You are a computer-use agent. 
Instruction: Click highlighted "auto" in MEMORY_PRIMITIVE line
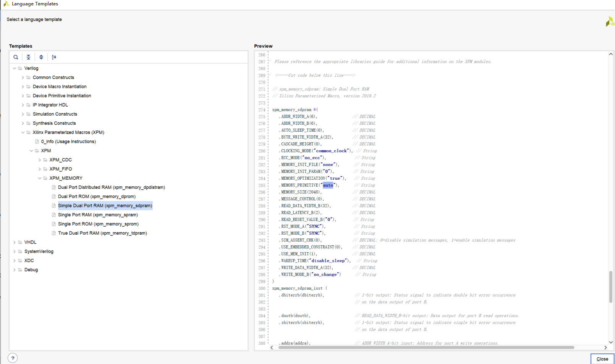pyautogui.click(x=328, y=185)
